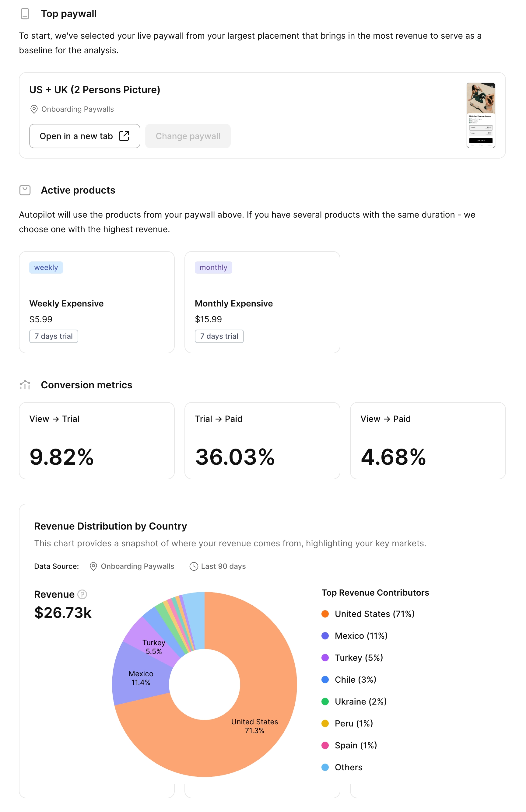The height and width of the screenshot is (812, 526).
Task: Click the external-link icon on Open in a new tab
Action: (124, 136)
